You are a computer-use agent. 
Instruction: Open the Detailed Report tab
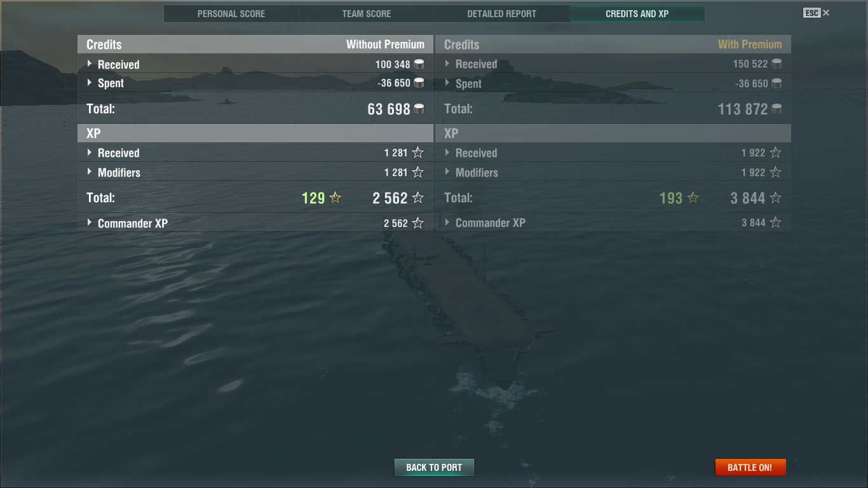click(x=502, y=13)
